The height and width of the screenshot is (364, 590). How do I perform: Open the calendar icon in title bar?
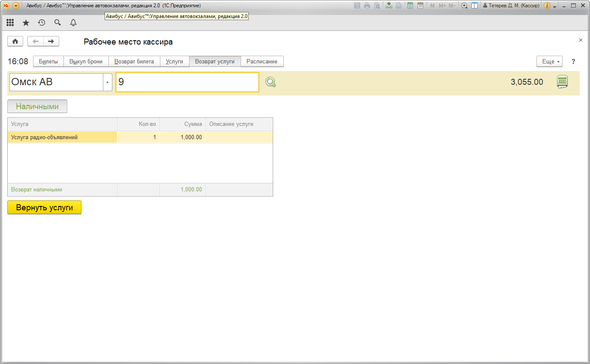pyautogui.click(x=420, y=6)
